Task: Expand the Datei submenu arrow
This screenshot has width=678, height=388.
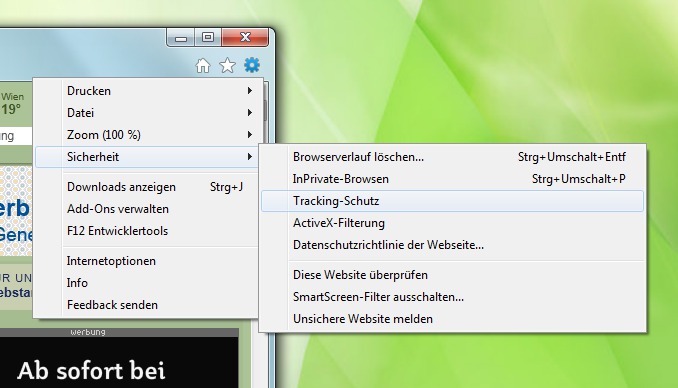Action: [250, 112]
